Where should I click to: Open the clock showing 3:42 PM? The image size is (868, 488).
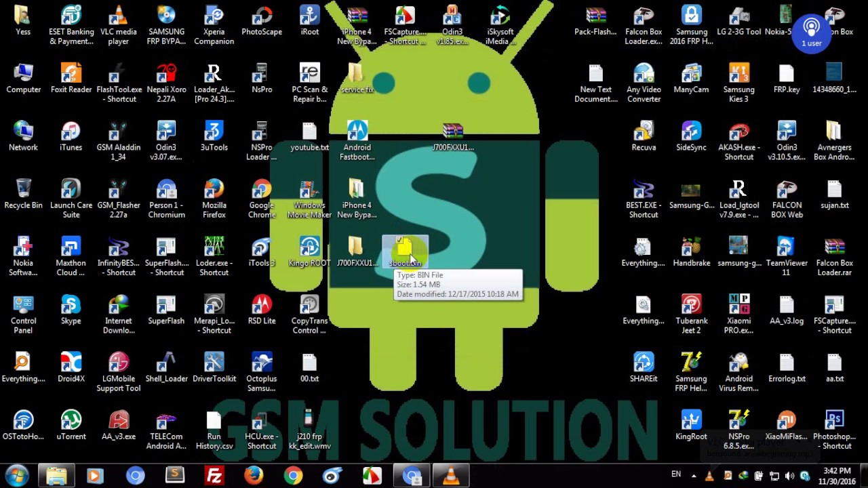click(x=836, y=476)
